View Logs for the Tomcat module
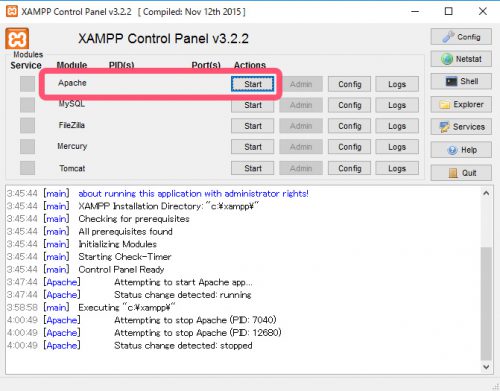Image resolution: width=500 pixels, height=391 pixels. (397, 168)
